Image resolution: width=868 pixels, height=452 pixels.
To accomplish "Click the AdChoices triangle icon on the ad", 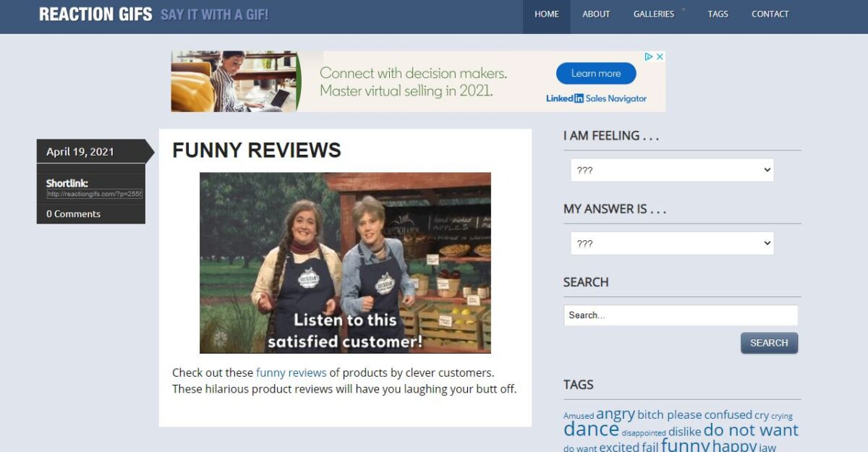I will (x=649, y=56).
